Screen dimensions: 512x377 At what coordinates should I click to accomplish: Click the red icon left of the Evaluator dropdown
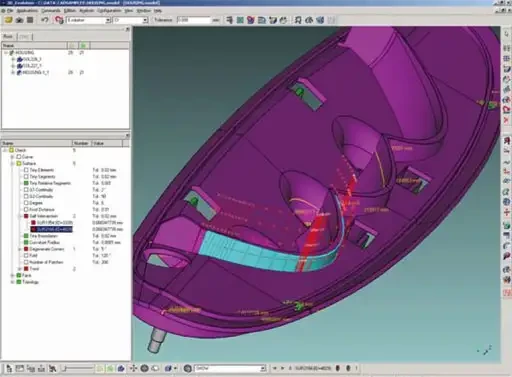59,20
